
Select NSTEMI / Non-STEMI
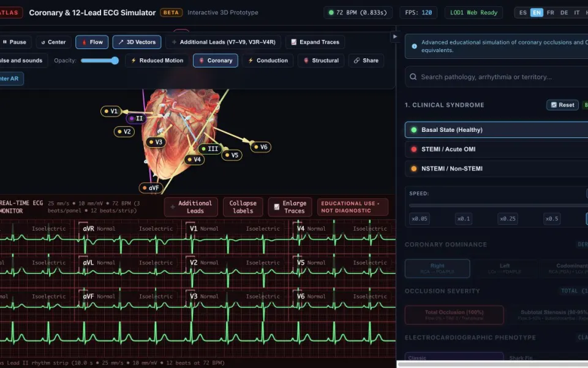click(497, 169)
